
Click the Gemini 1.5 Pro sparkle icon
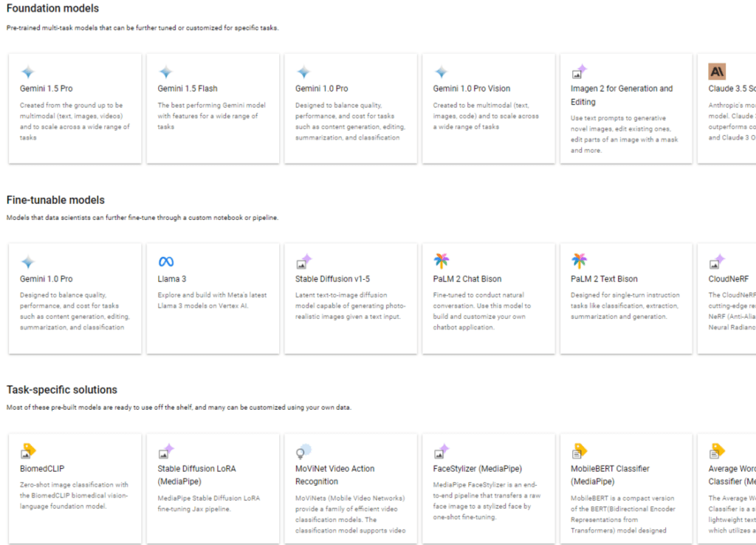pyautogui.click(x=27, y=71)
